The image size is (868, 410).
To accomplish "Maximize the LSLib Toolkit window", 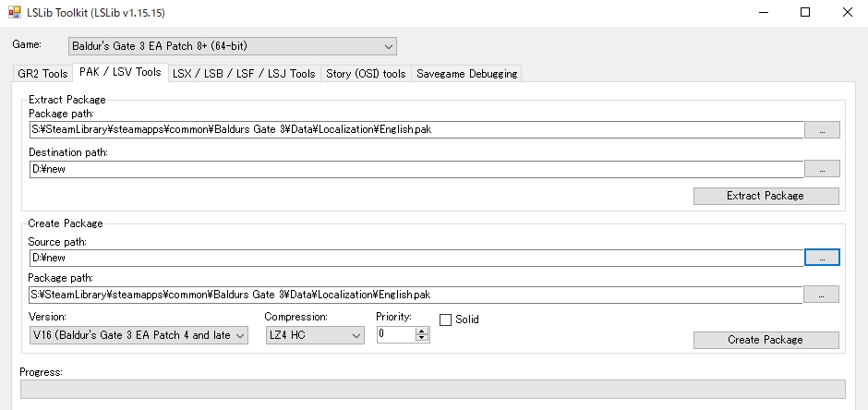I will point(805,12).
